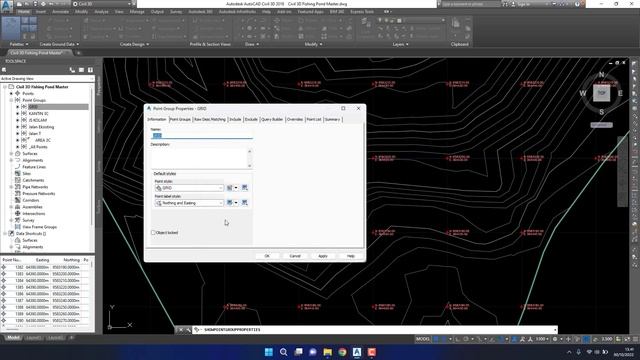Click Cancel button in Point Group Properties
640x360 pixels.
tap(295, 256)
